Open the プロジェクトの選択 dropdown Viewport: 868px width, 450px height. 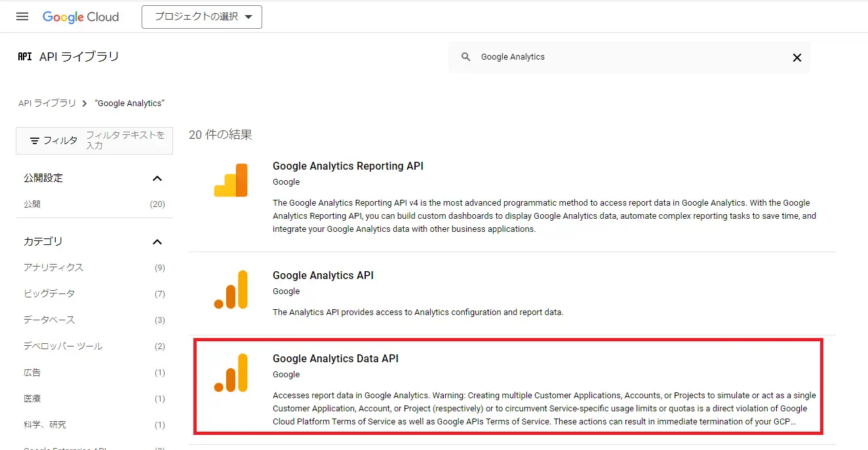[x=201, y=17]
